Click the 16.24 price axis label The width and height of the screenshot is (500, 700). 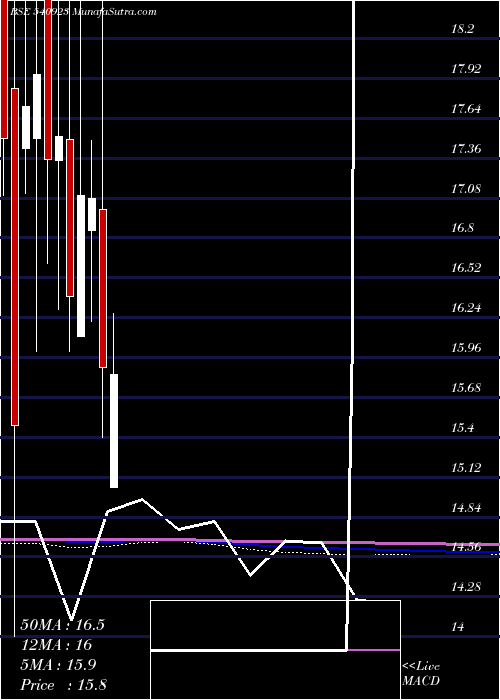click(466, 307)
